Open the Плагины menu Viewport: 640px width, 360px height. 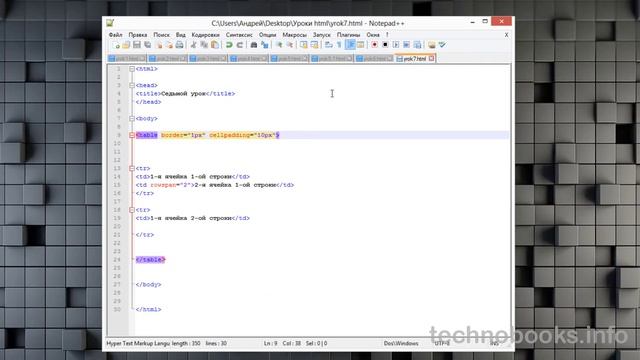[x=348, y=35]
